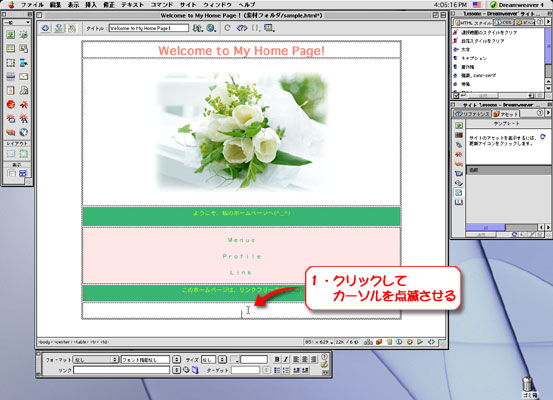
Task: Toggle Bold in the Property inspector
Action: (277, 359)
